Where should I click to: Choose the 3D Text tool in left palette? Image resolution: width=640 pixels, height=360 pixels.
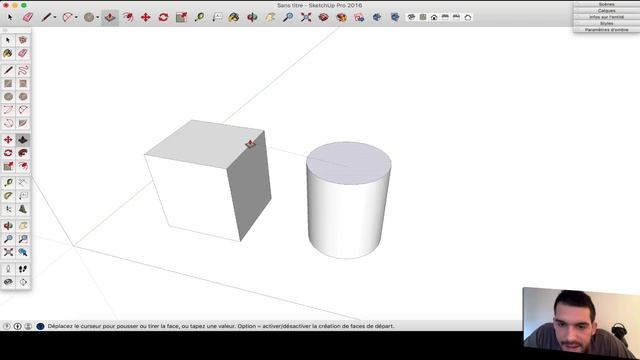pos(23,209)
